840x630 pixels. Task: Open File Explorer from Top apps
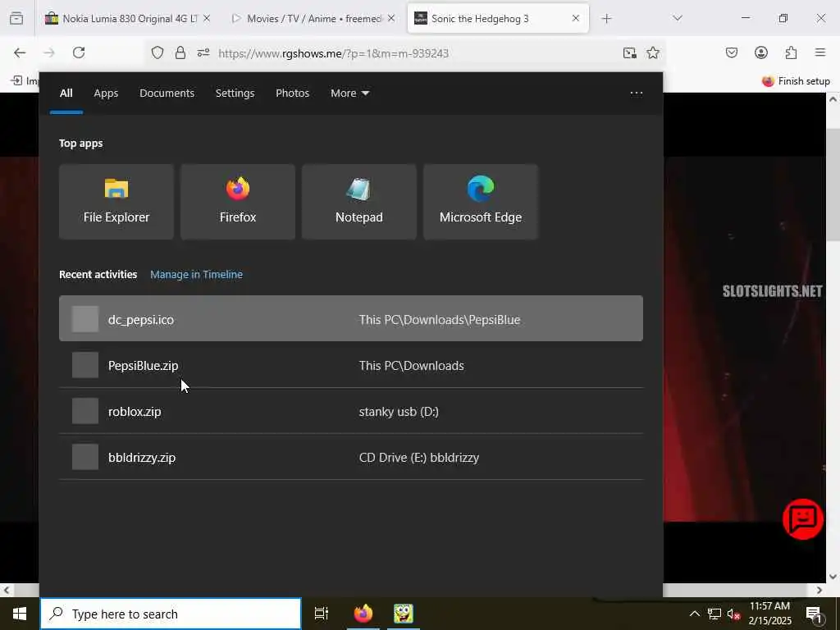116,202
